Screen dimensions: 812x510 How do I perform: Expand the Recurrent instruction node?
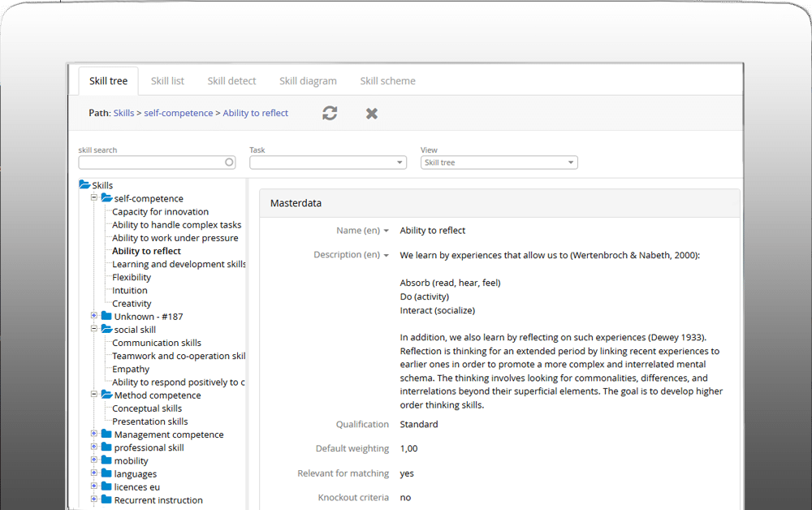coord(94,499)
